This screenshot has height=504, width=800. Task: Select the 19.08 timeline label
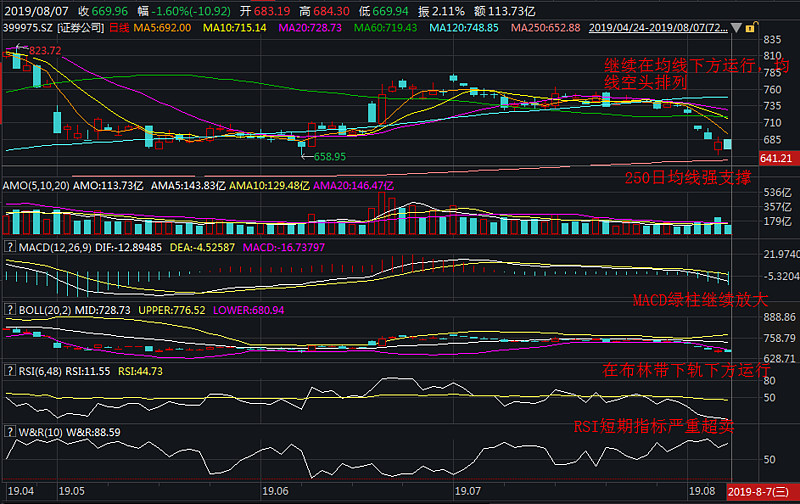tap(702, 491)
